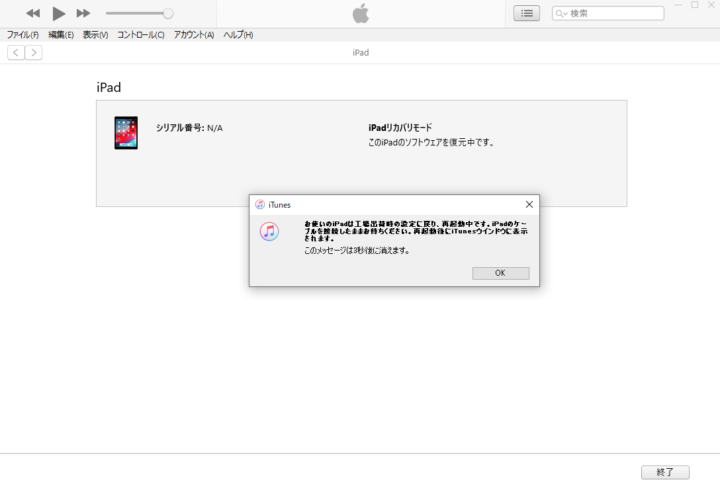This screenshot has width=720, height=488.
Task: Open search options magnifier dropdown
Action: 561,14
